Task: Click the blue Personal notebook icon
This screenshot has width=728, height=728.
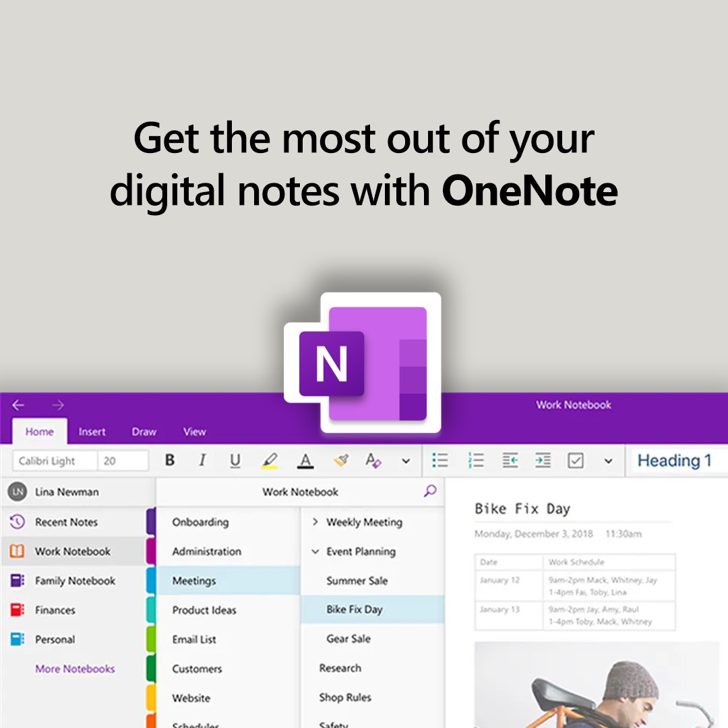Action: click(x=17, y=639)
